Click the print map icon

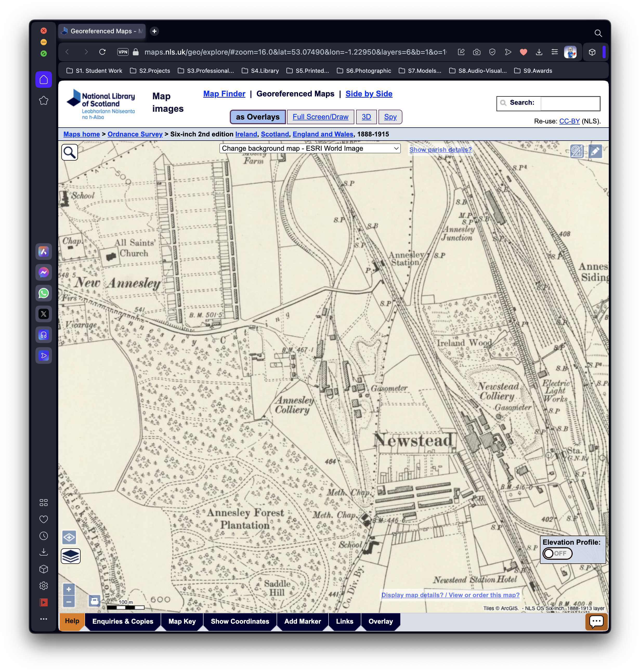[x=94, y=601]
